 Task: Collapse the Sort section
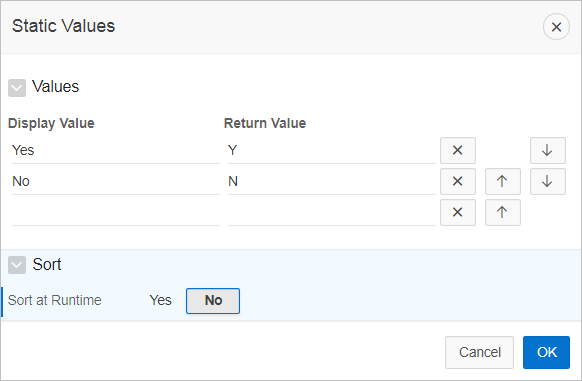17,265
